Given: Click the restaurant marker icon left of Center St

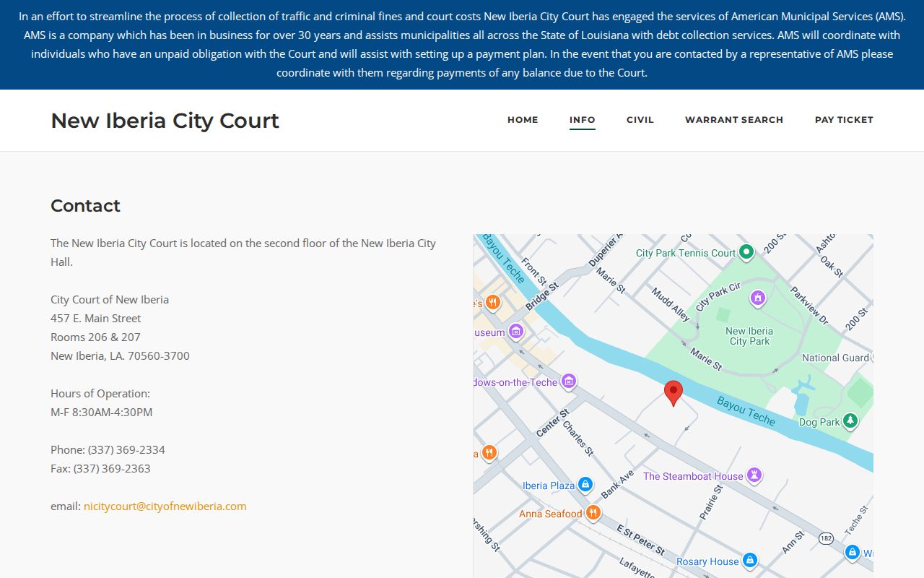Looking at the screenshot, I should [x=489, y=453].
